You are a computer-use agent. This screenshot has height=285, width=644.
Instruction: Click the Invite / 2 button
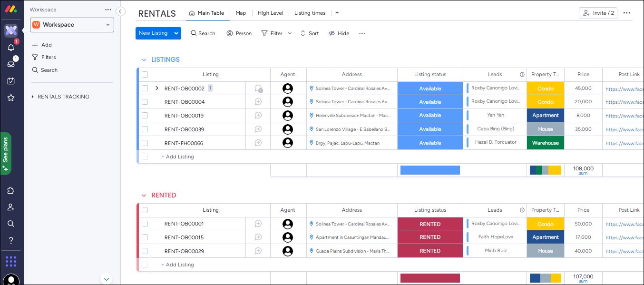coord(598,13)
